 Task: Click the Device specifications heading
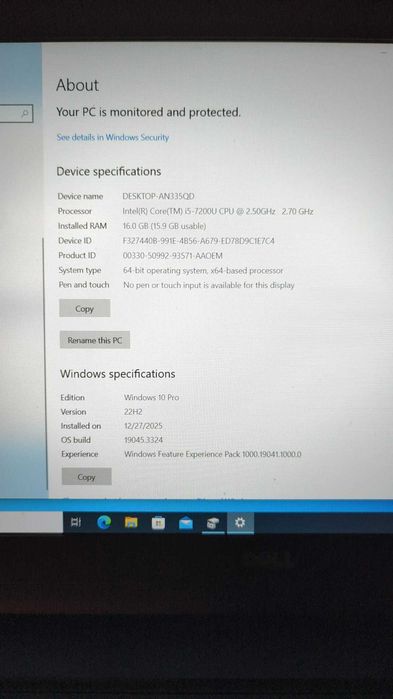point(109,172)
